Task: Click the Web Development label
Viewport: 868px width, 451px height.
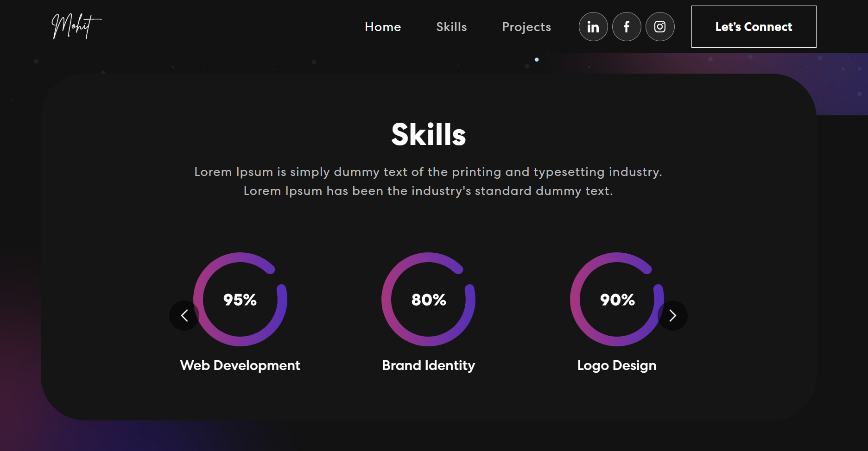Action: click(x=240, y=365)
